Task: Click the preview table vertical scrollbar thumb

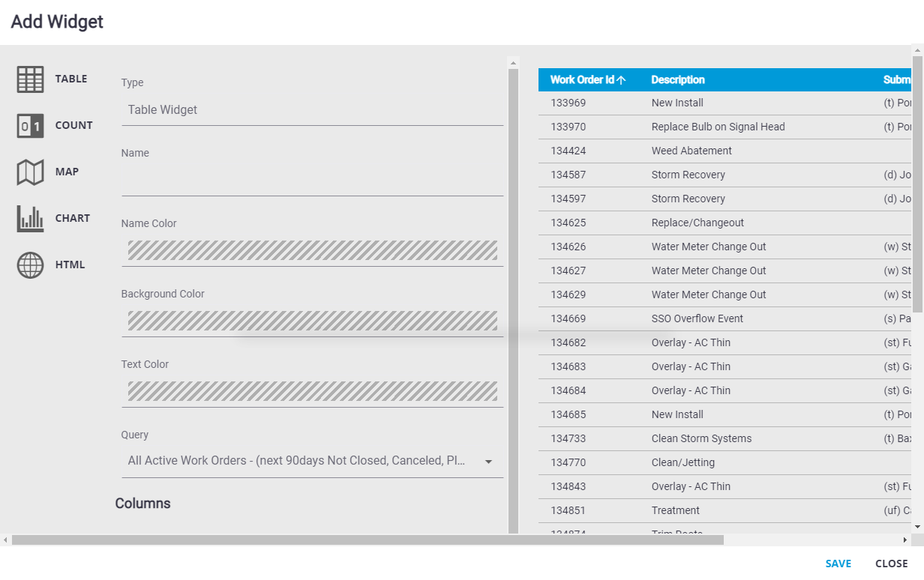Action: [x=918, y=184]
